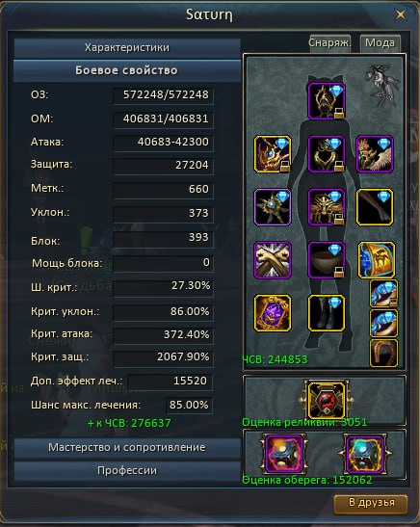Image resolution: width=420 pixels, height=527 pixels.
Task: Switch to the Мода tab
Action: pyautogui.click(x=380, y=43)
